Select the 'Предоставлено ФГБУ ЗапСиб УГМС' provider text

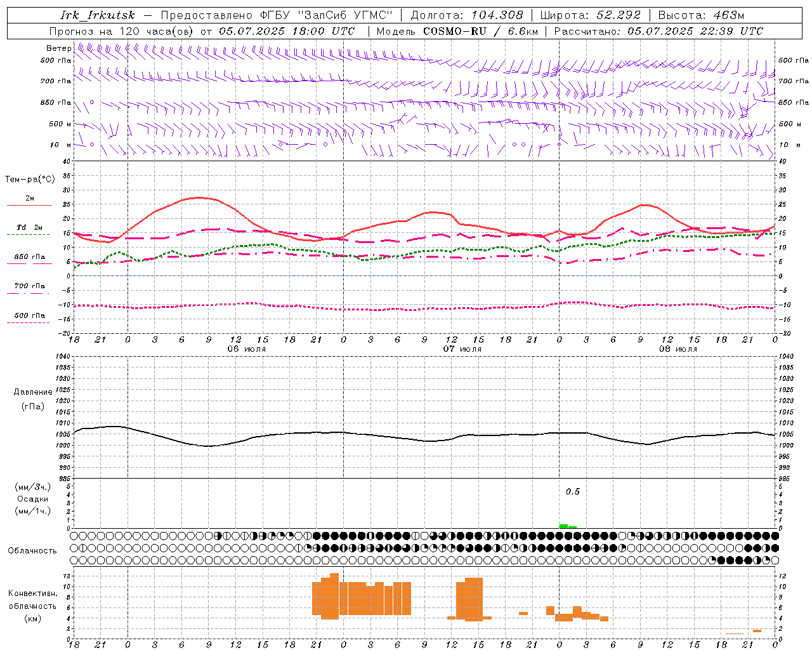click(x=277, y=15)
